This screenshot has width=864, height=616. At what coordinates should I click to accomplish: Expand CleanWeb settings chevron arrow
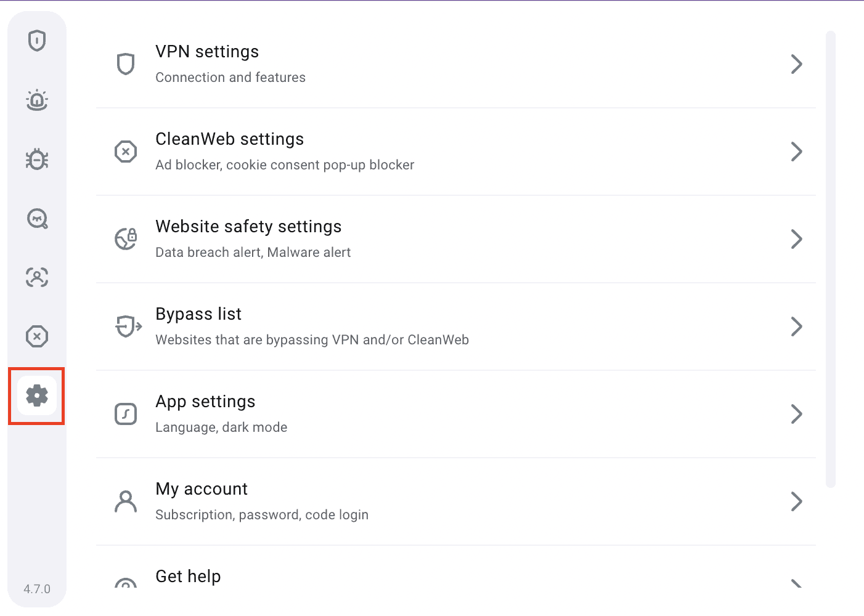(x=796, y=152)
